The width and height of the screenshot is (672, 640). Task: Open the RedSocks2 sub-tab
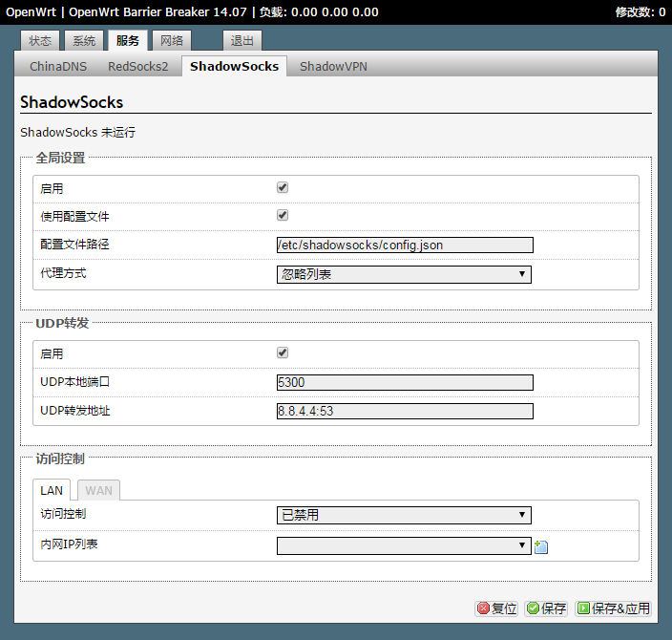(138, 67)
